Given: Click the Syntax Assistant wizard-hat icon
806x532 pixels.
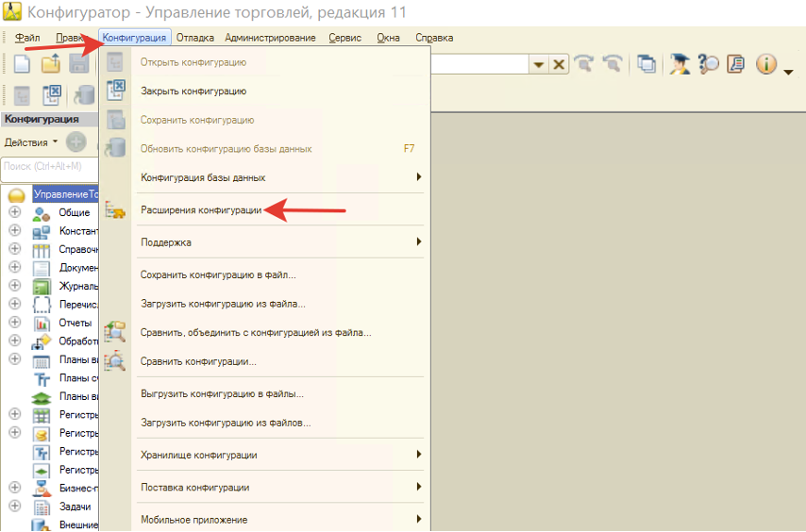Looking at the screenshot, I should point(680,64).
